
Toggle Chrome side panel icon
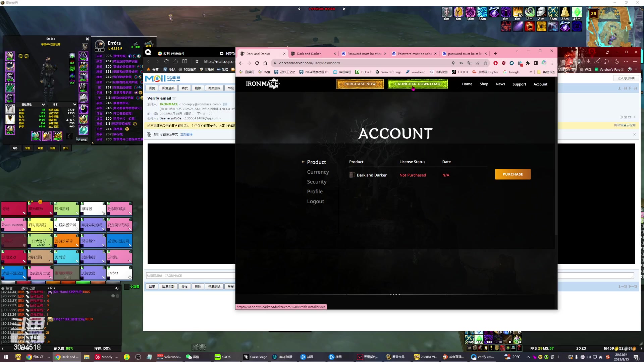click(x=536, y=63)
